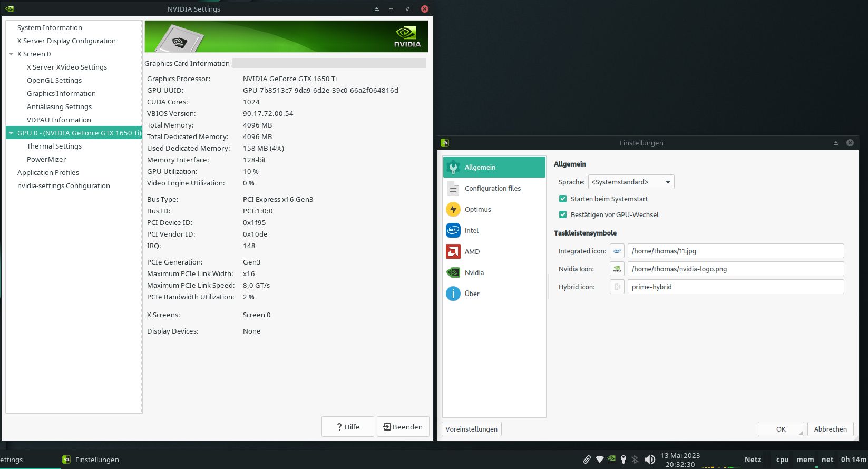
Task: Switch to the Über section
Action: pyautogui.click(x=472, y=294)
